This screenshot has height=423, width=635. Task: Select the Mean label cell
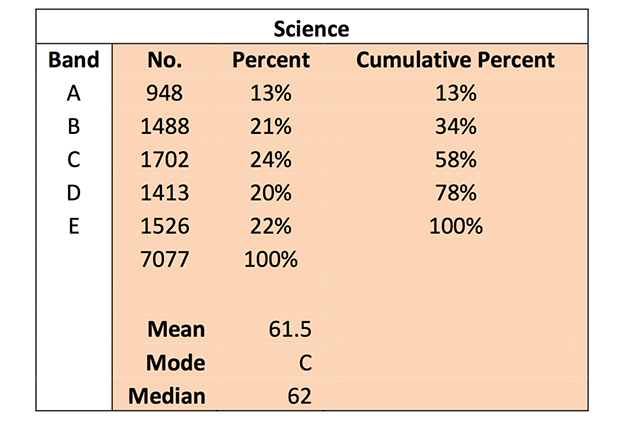coord(176,329)
